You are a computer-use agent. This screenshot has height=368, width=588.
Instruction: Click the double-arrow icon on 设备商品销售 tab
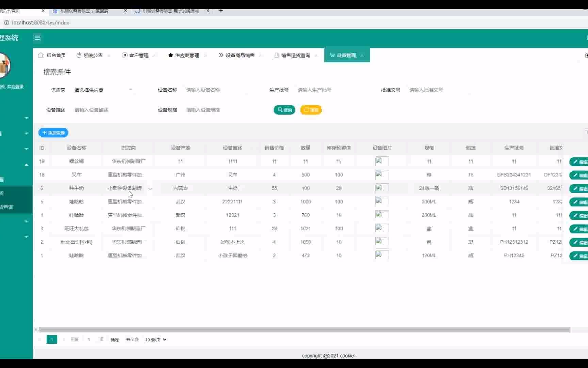click(x=221, y=55)
